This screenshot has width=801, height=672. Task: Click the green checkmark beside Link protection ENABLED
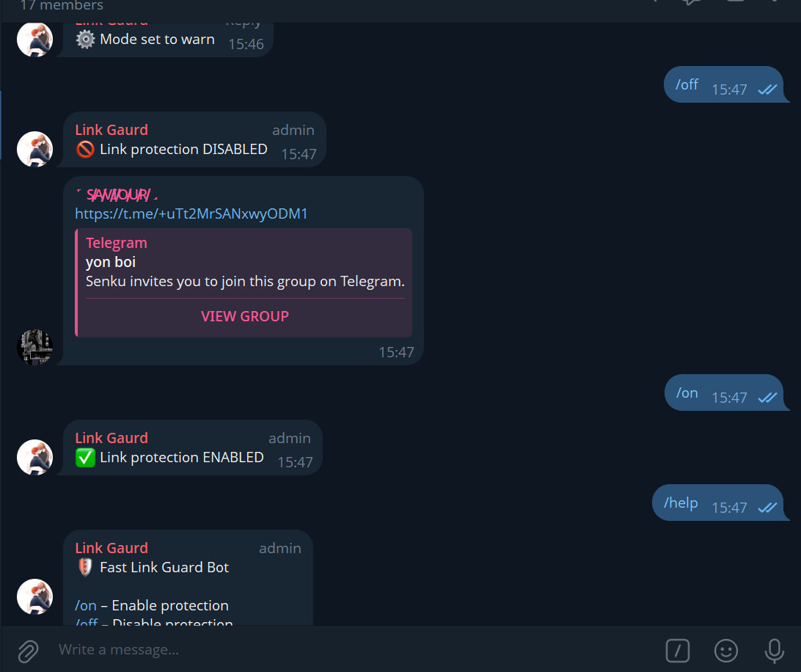85,457
